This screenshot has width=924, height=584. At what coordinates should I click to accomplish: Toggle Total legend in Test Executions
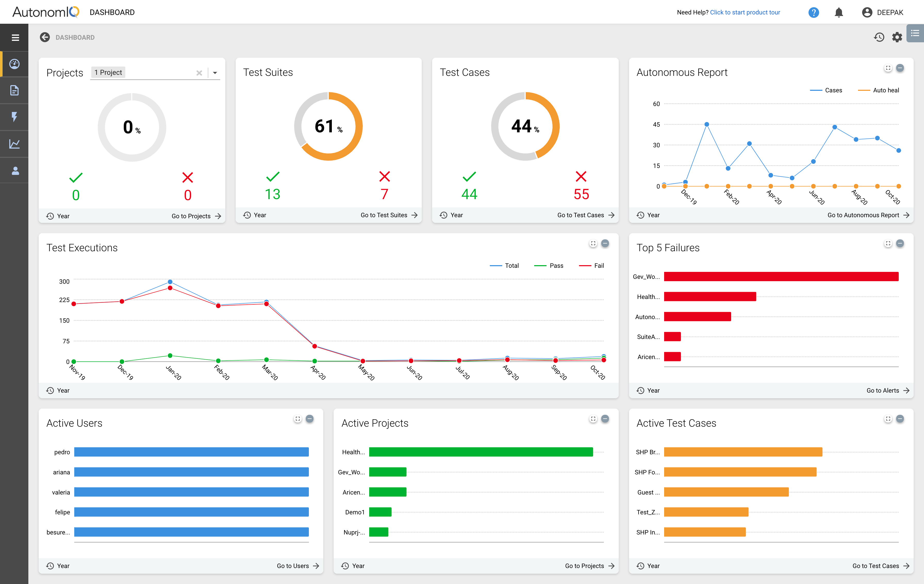click(x=504, y=266)
